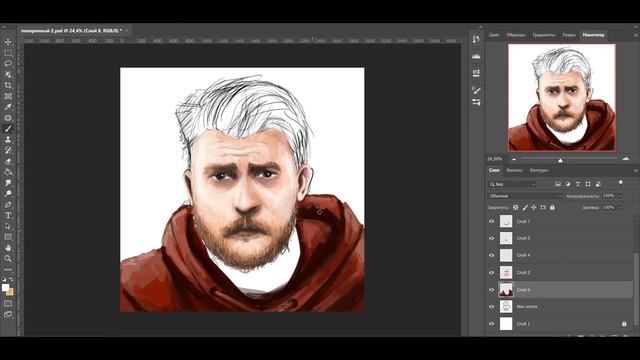Change the screen mode
The height and width of the screenshot is (360, 640).
tap(8, 314)
